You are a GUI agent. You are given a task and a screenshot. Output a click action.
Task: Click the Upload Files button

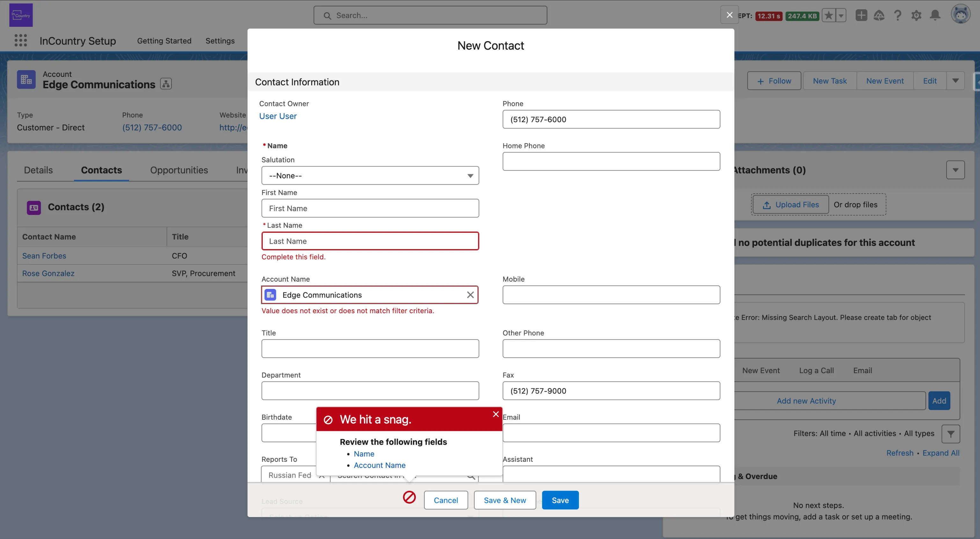pyautogui.click(x=791, y=205)
